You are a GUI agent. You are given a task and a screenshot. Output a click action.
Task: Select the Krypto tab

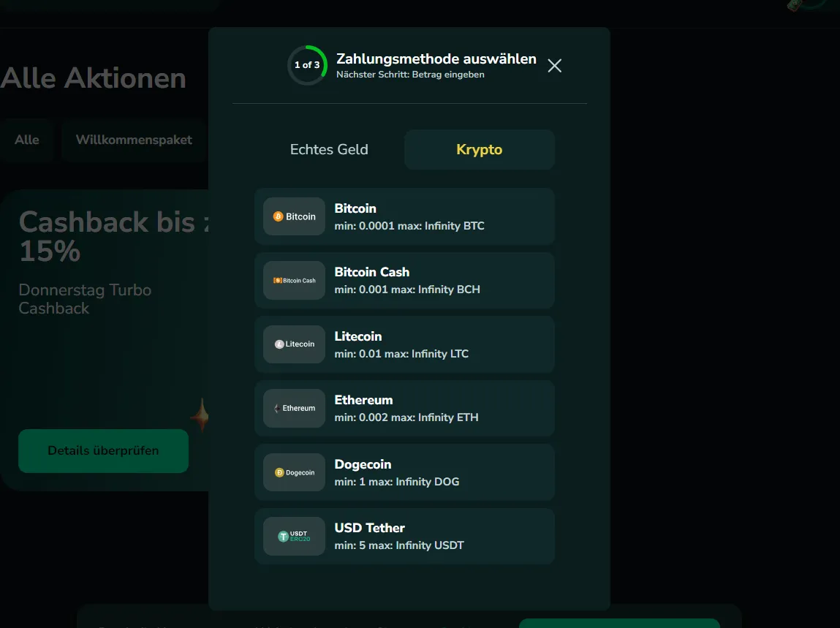pos(479,149)
